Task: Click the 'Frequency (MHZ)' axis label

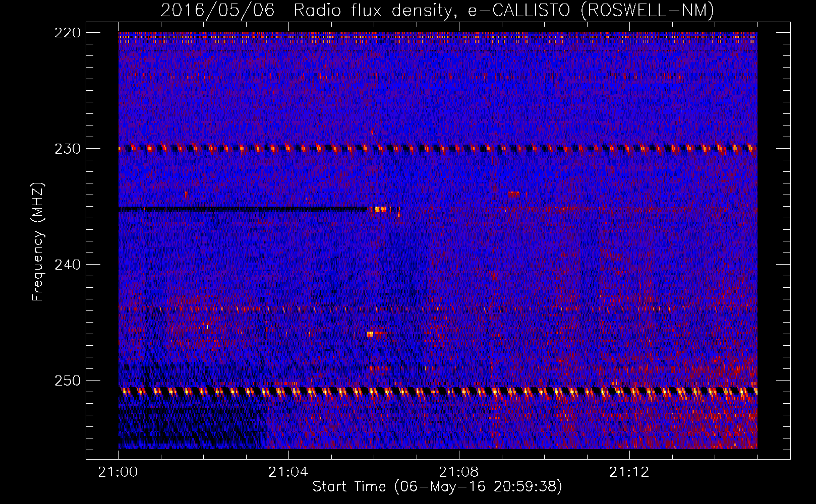Action: [x=37, y=242]
